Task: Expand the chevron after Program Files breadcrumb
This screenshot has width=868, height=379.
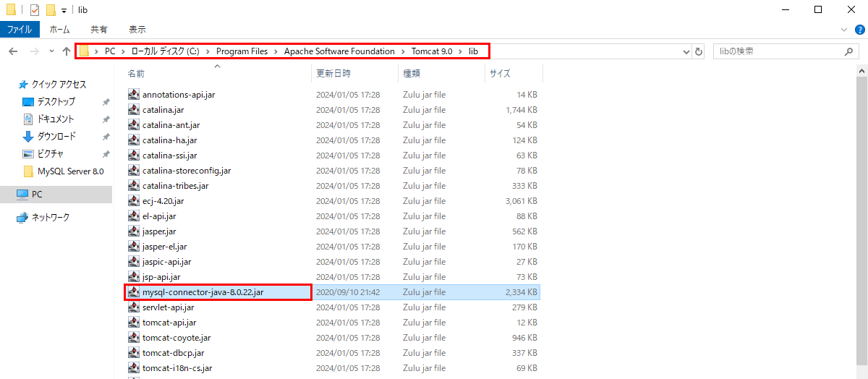Action: 276,51
